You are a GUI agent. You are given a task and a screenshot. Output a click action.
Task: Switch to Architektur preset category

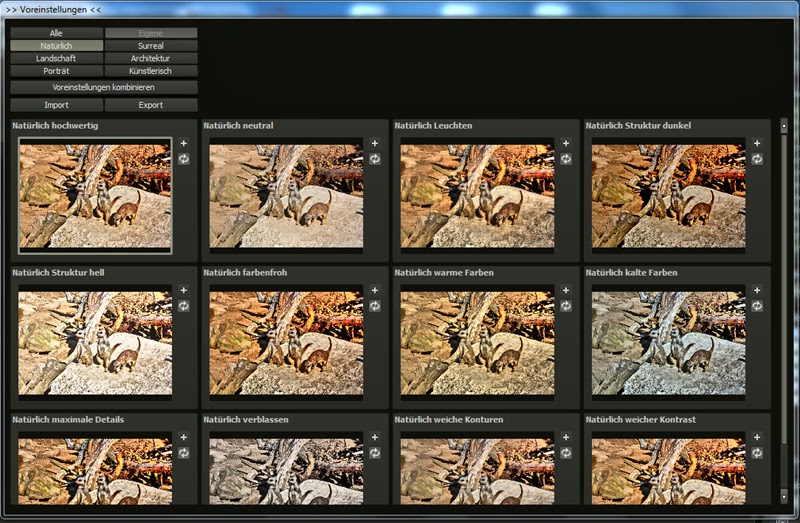tap(151, 58)
